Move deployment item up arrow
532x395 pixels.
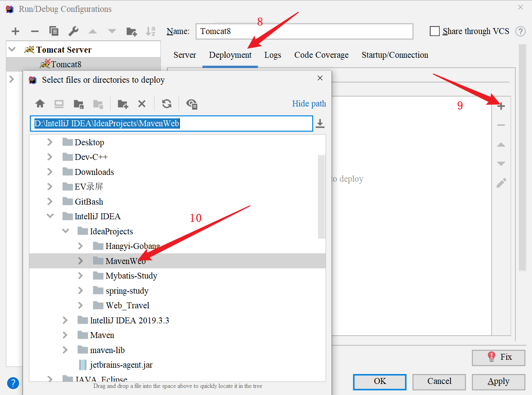501,144
